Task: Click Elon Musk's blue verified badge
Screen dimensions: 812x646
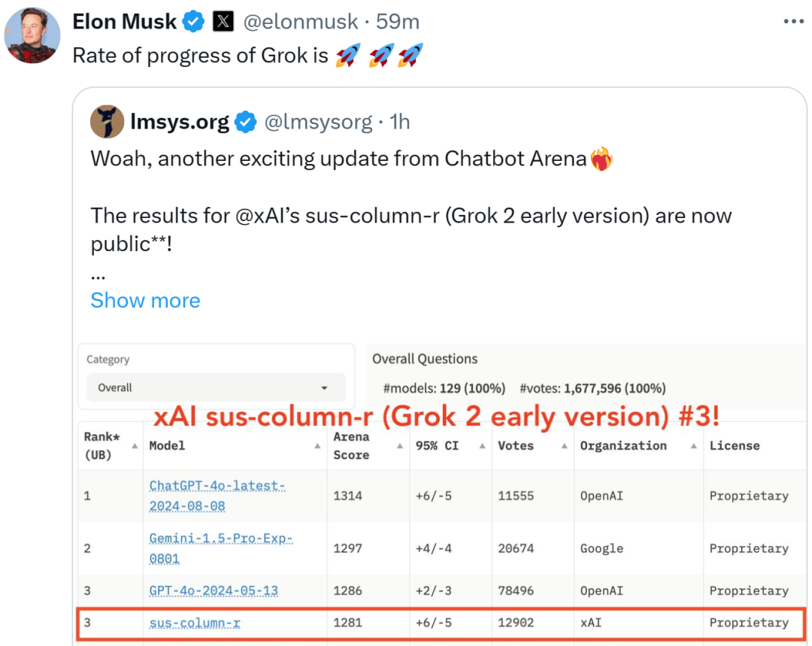Action: point(193,23)
